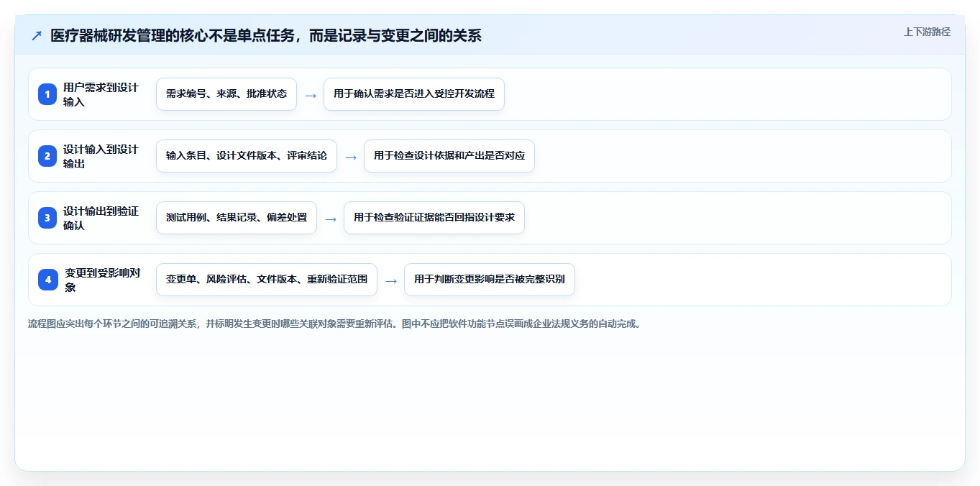
Task: Select step badge number 4
Action: (47, 280)
